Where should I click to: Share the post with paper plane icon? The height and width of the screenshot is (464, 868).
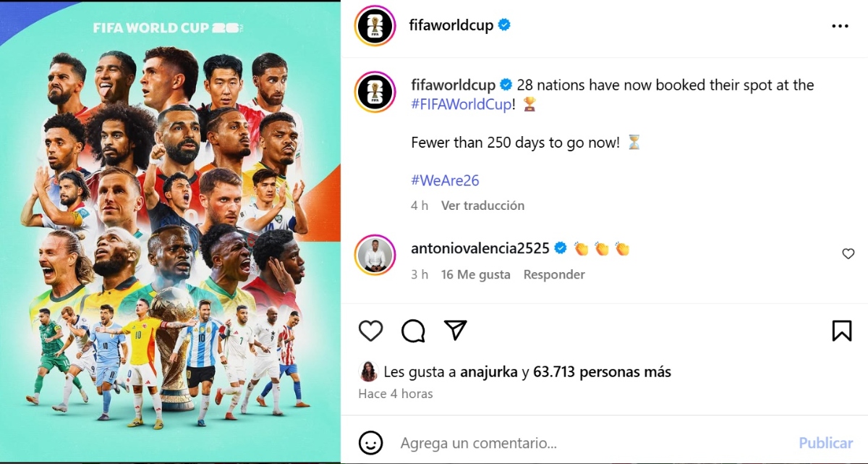(455, 330)
